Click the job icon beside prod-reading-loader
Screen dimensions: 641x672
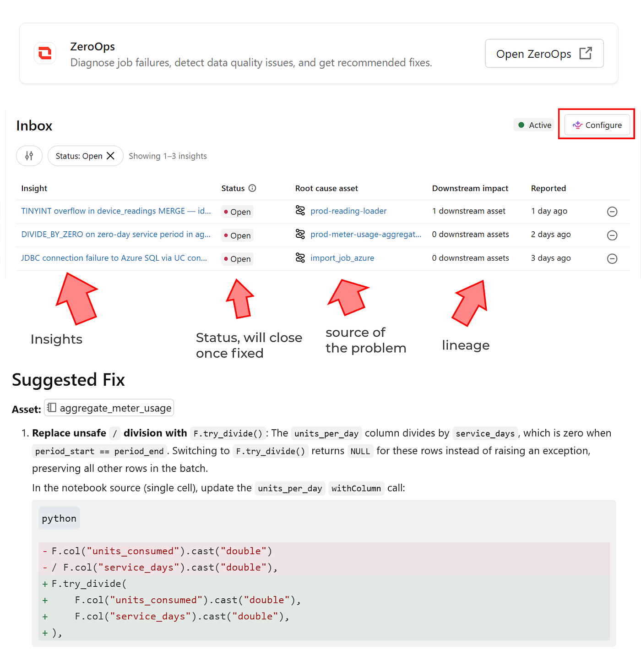(300, 211)
